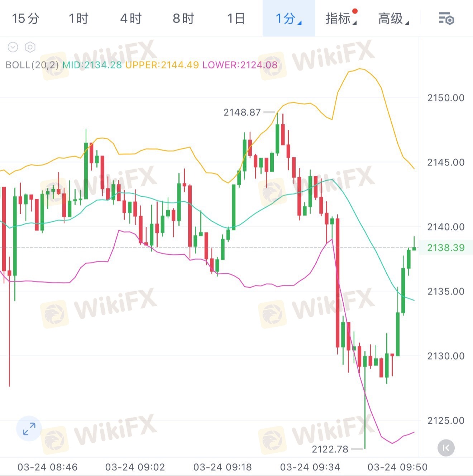473x476 pixels.
Task: Collapse indicator panel with circled chevron
Action: click(x=13, y=47)
